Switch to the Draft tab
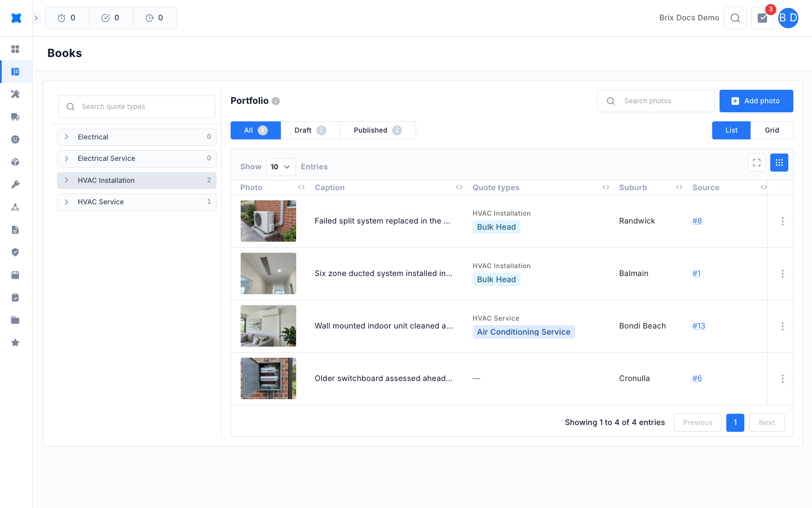 pyautogui.click(x=310, y=130)
